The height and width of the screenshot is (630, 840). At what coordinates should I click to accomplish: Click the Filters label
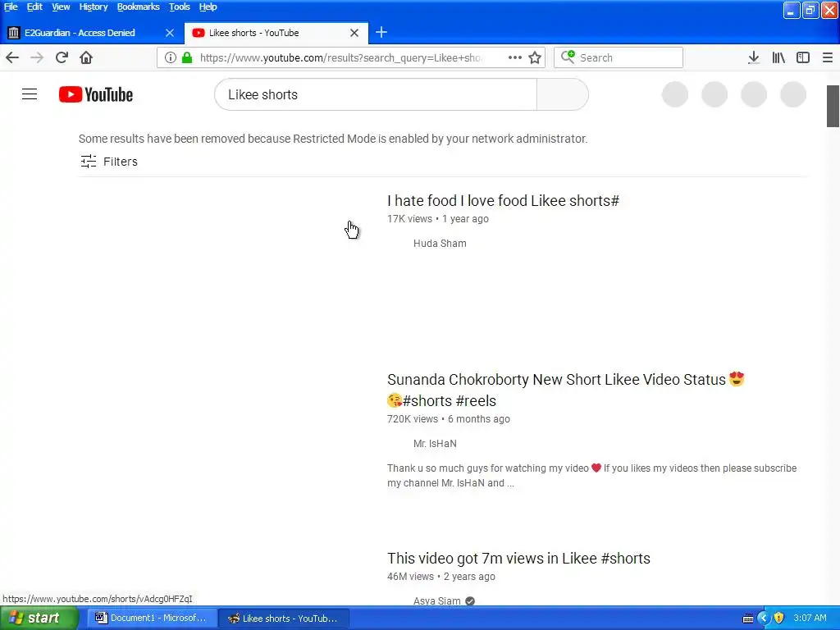tap(121, 162)
